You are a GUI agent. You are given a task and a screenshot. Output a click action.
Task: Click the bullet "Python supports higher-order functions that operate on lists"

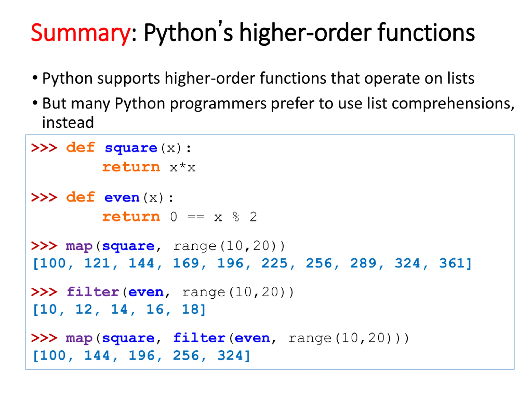click(x=258, y=78)
